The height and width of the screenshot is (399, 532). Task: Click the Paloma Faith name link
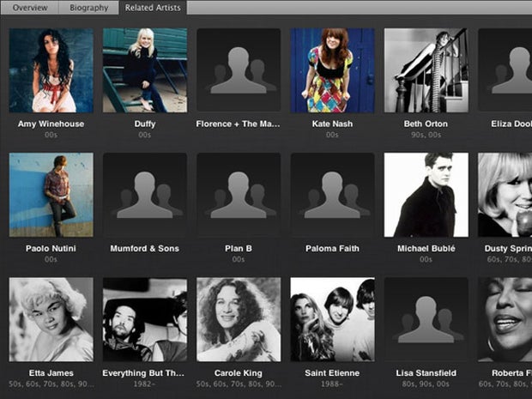(333, 248)
